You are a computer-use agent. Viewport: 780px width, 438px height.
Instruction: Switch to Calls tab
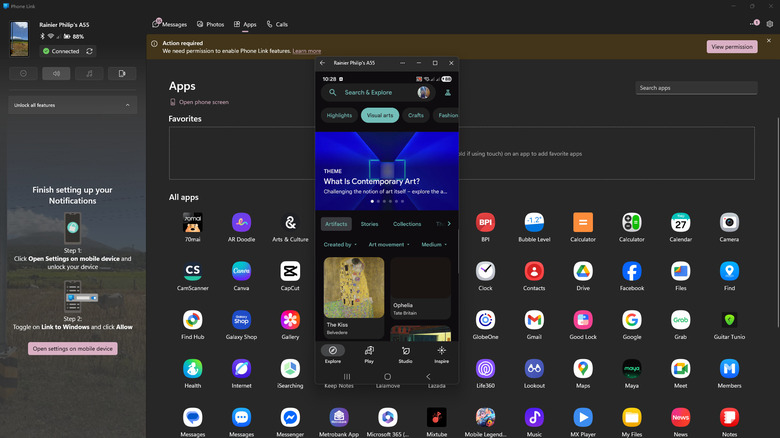pos(277,24)
